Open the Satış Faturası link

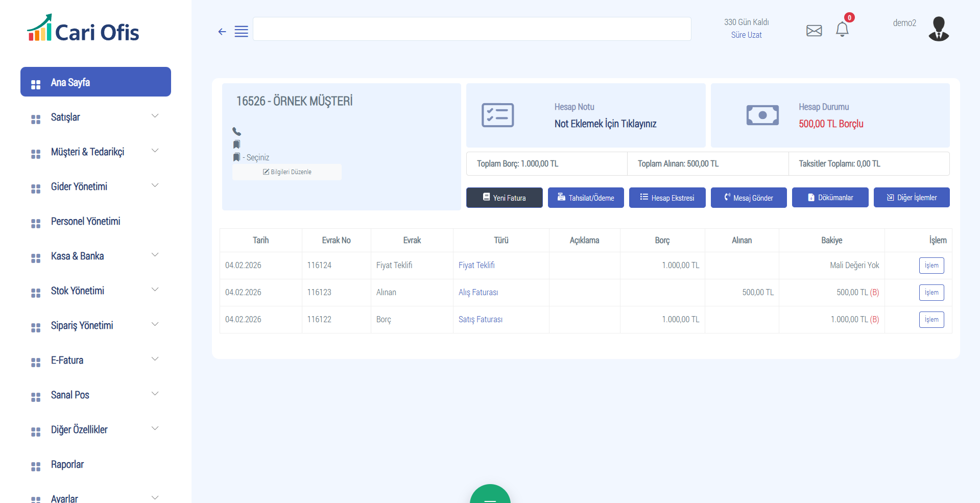tap(480, 320)
